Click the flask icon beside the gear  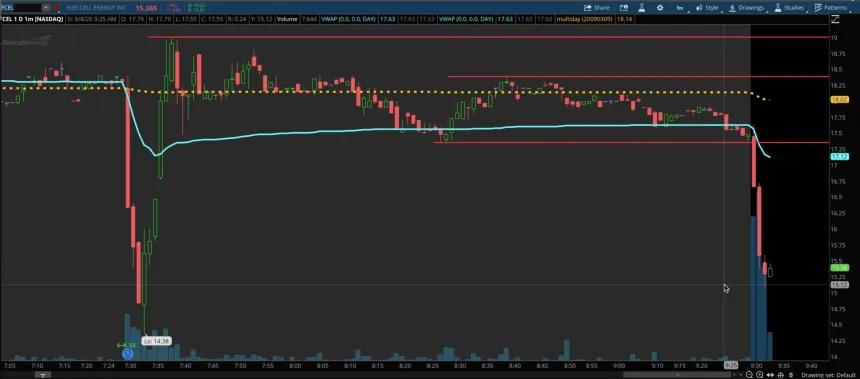pos(642,8)
